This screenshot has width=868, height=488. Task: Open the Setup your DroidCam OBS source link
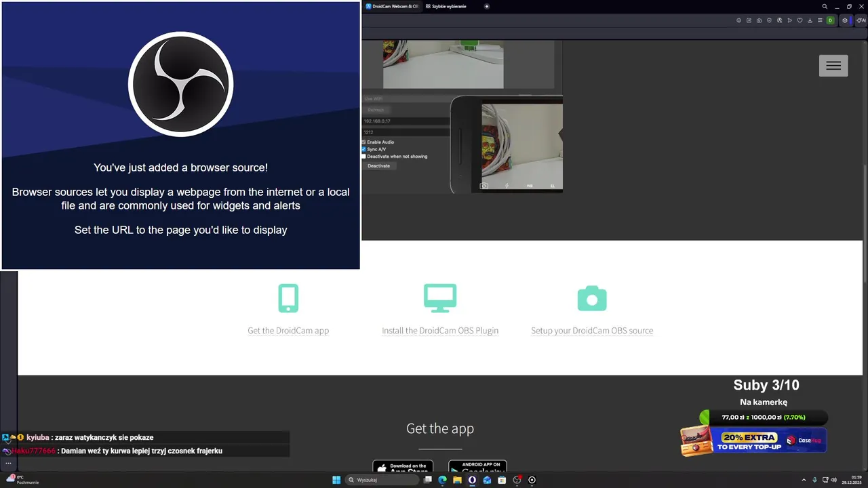(x=592, y=331)
